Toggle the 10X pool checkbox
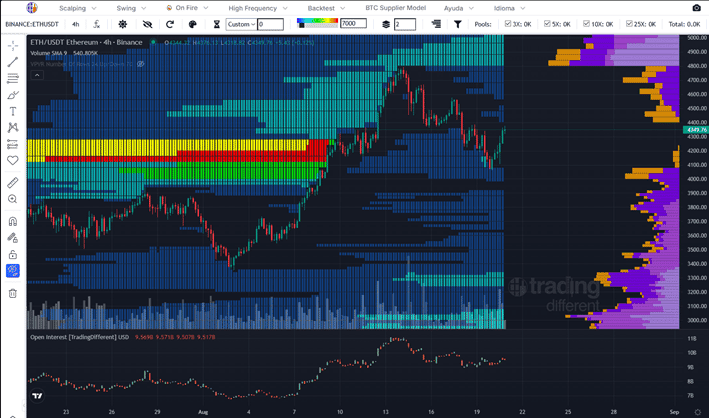 (x=586, y=24)
